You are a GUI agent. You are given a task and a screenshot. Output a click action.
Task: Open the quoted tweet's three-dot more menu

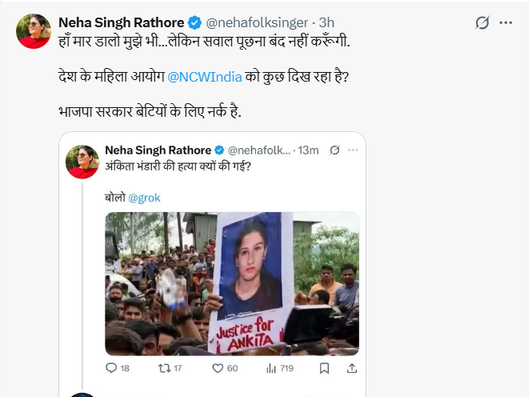pyautogui.click(x=353, y=150)
